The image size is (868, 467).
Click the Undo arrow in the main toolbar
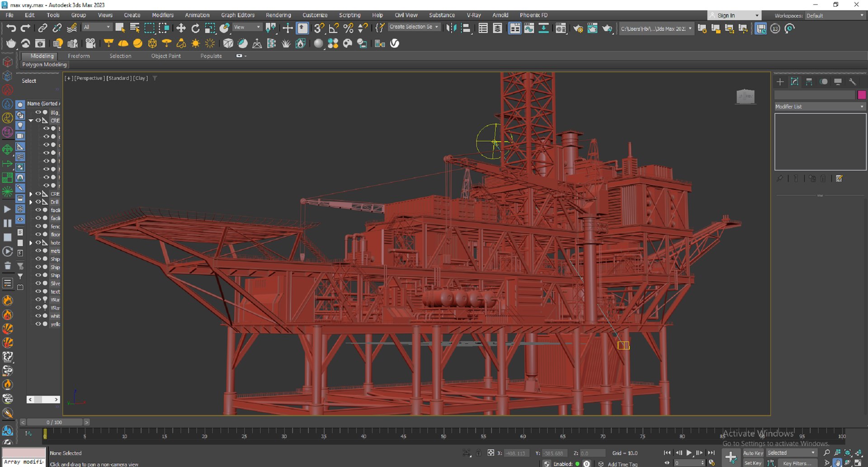(x=11, y=28)
